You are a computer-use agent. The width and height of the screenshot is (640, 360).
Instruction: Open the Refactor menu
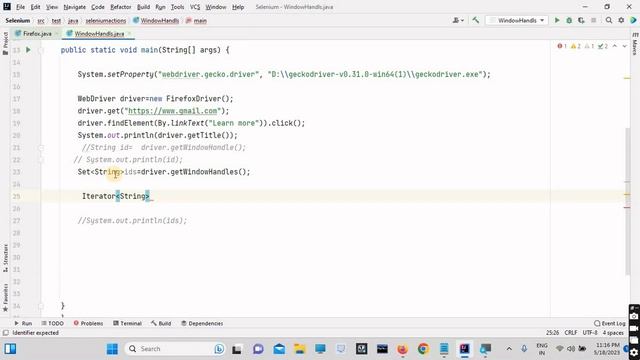(121, 7)
